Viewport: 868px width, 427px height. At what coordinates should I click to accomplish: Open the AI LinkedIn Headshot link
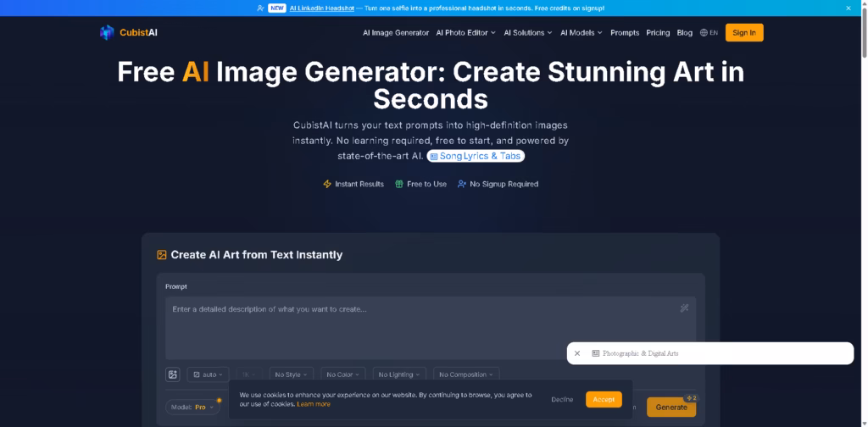pyautogui.click(x=321, y=8)
